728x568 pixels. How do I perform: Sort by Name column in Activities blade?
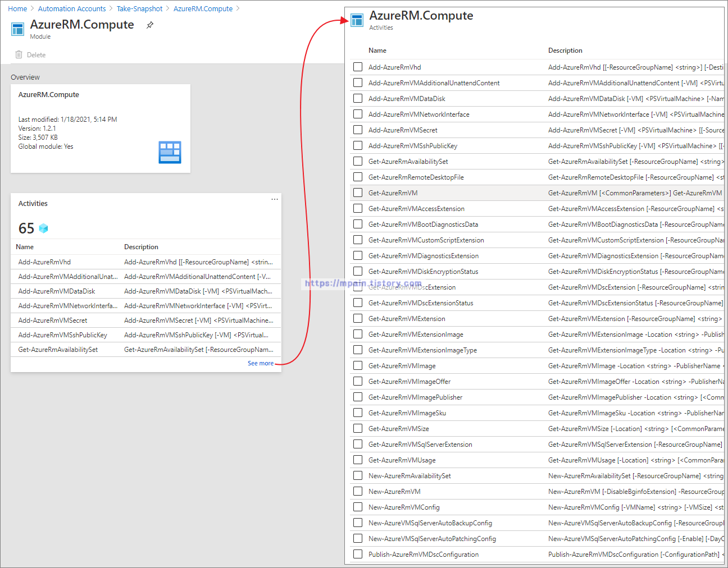click(377, 51)
